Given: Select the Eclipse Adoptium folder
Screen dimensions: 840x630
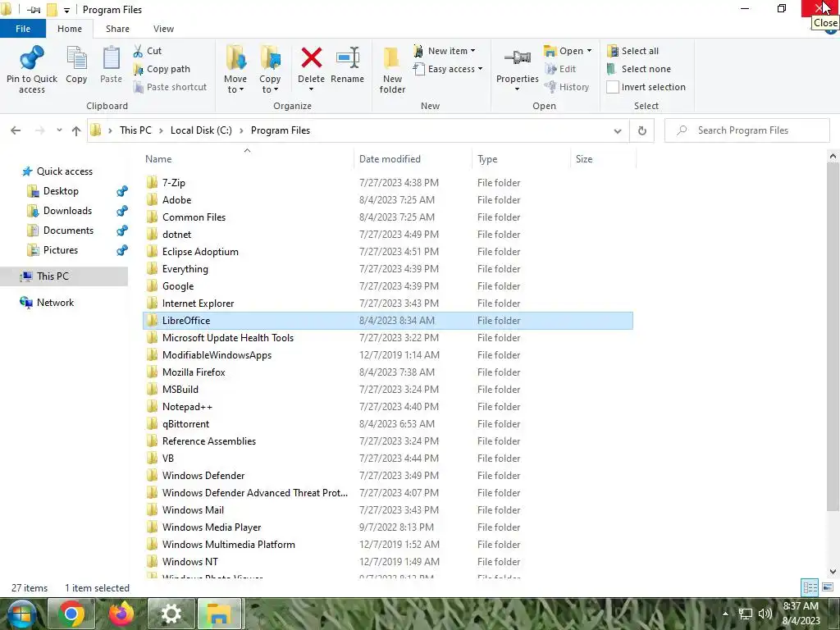Looking at the screenshot, I should [388, 252].
